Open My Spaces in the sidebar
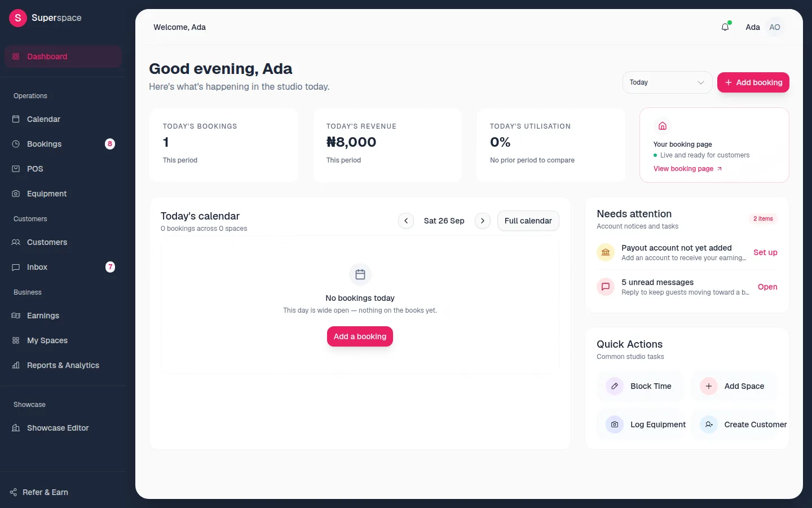This screenshot has width=812, height=508. [63, 340]
